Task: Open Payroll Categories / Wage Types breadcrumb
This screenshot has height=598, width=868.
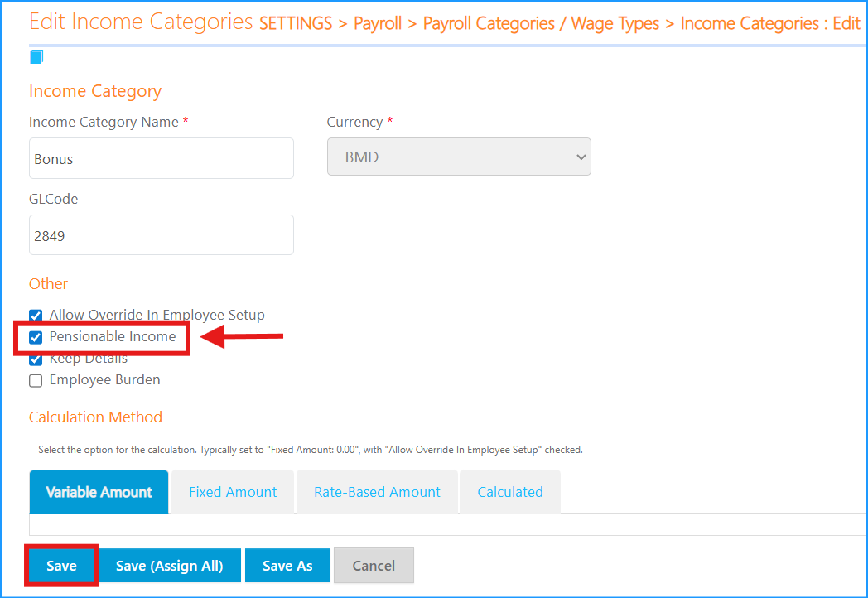Action: pos(541,23)
